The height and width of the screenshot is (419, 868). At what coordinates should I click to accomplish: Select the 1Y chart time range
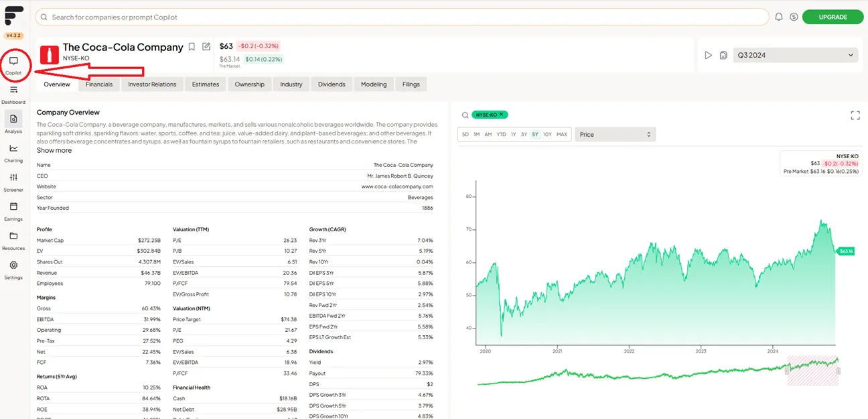pyautogui.click(x=514, y=135)
